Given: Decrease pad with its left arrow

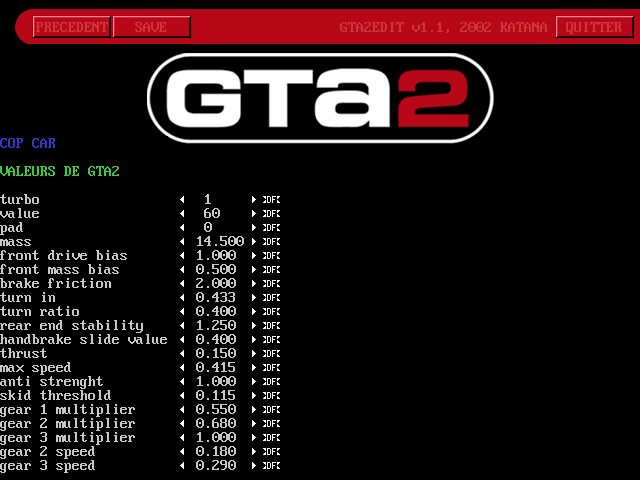Looking at the screenshot, I should (x=182, y=227).
